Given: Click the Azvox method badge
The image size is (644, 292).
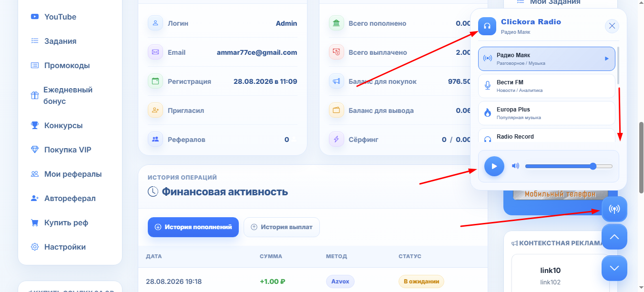Looking at the screenshot, I should (x=340, y=282).
